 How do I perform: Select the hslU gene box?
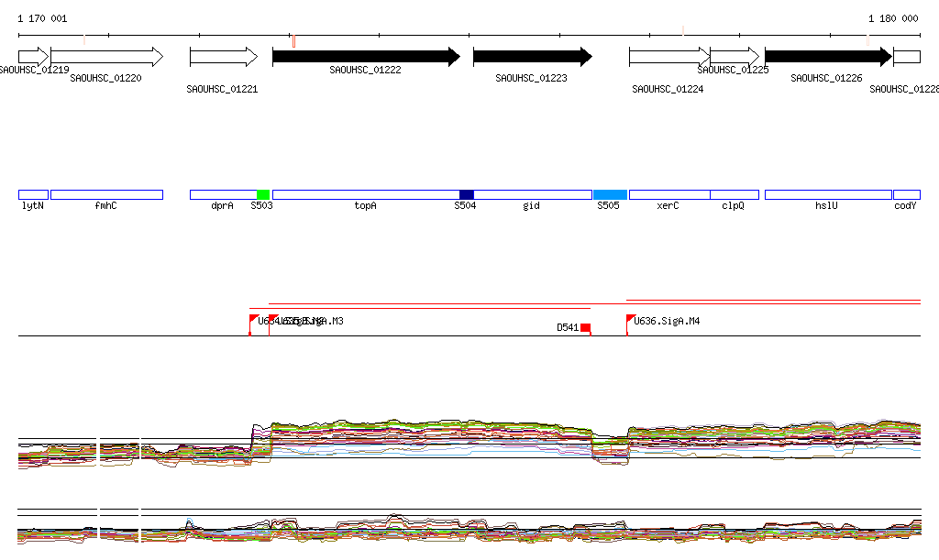click(x=827, y=194)
